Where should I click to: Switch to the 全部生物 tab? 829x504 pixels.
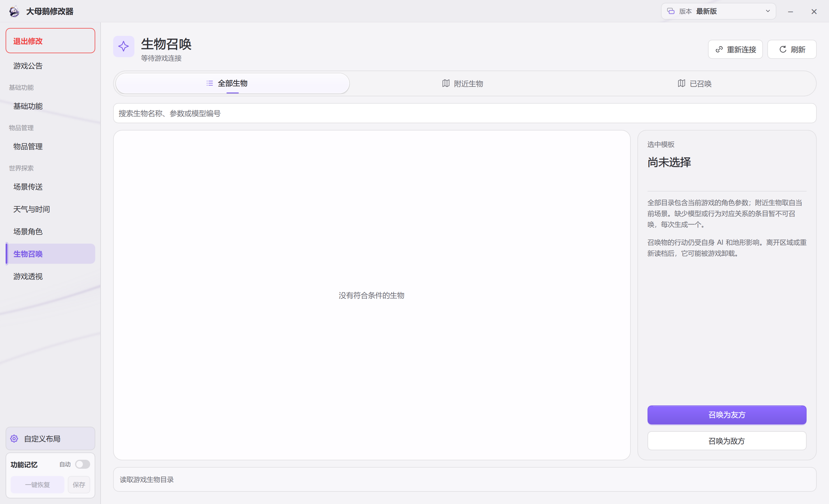click(x=232, y=83)
